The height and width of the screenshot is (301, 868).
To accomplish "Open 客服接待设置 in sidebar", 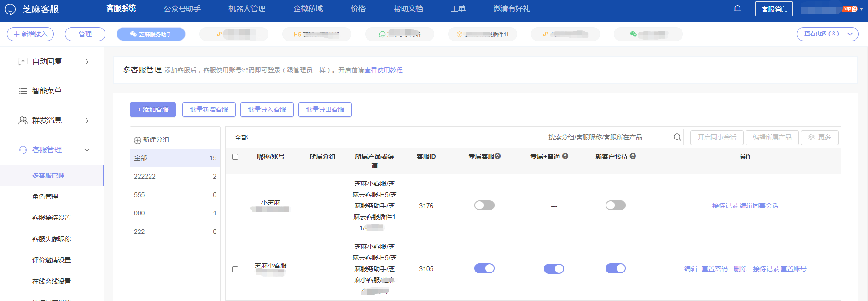I will [x=52, y=218].
